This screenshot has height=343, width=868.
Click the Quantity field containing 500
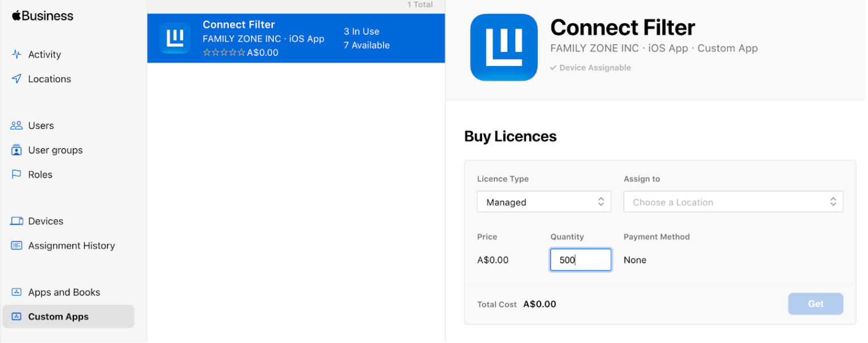pos(581,260)
